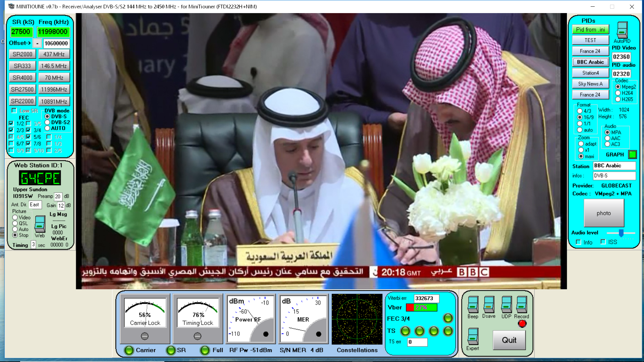Select AAC audio option
This screenshot has width=644, height=362.
pos(607,138)
